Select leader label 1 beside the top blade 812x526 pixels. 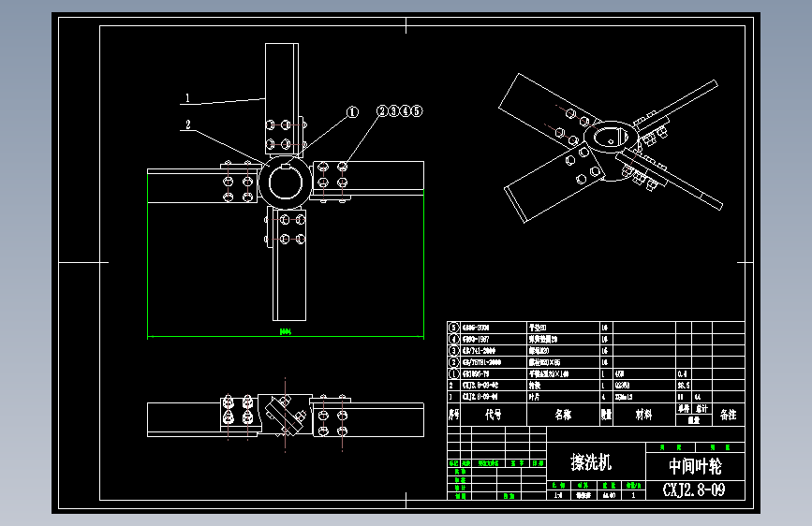tap(187, 97)
